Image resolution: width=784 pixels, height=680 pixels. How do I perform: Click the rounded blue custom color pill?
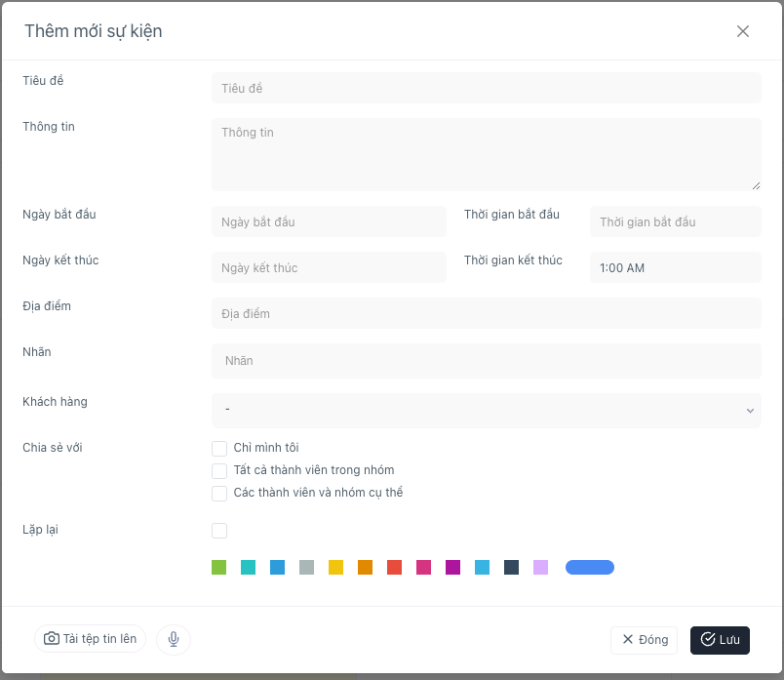coord(590,568)
